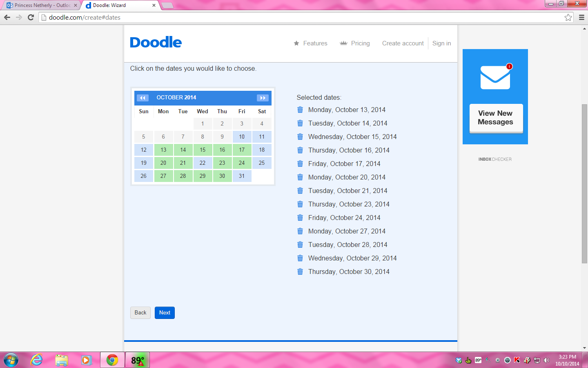Screen dimensions: 588x368
Task: Delete Thursday, October 23 via trash icon
Action: click(x=300, y=204)
